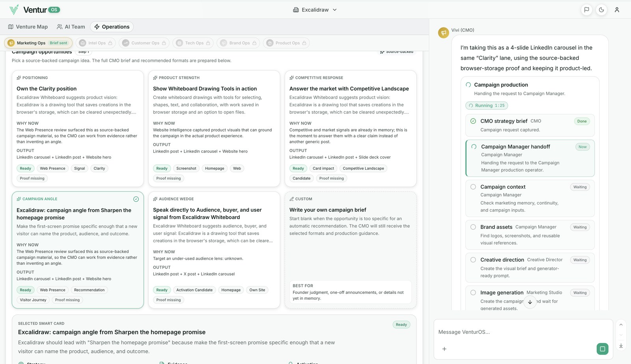Click the pencil icon next to CUSTOM
The image size is (631, 364).
[292, 199]
